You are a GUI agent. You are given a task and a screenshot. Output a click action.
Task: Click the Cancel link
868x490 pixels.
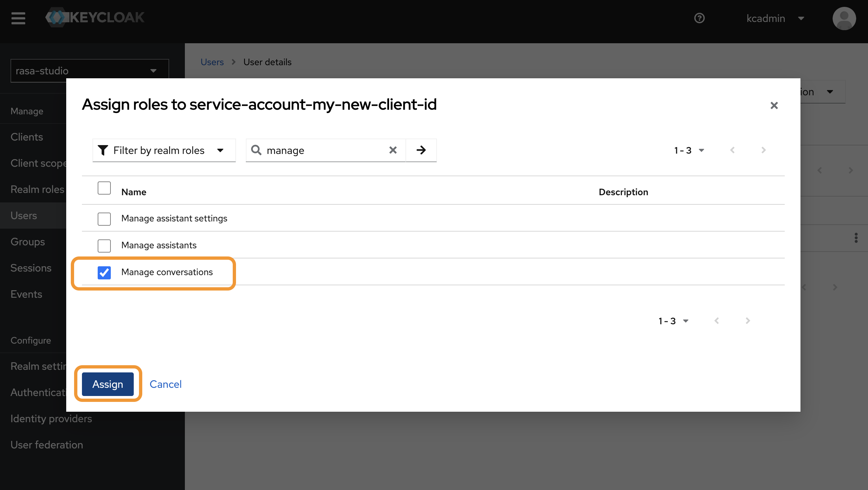tap(166, 384)
